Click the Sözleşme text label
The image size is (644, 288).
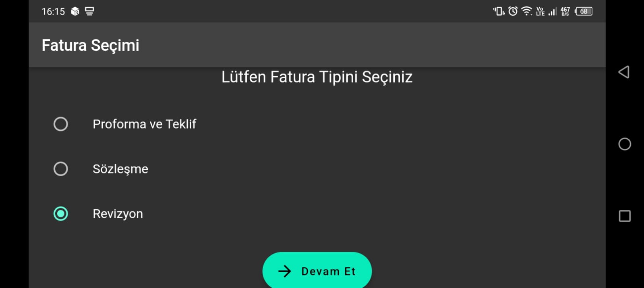pyautogui.click(x=120, y=169)
